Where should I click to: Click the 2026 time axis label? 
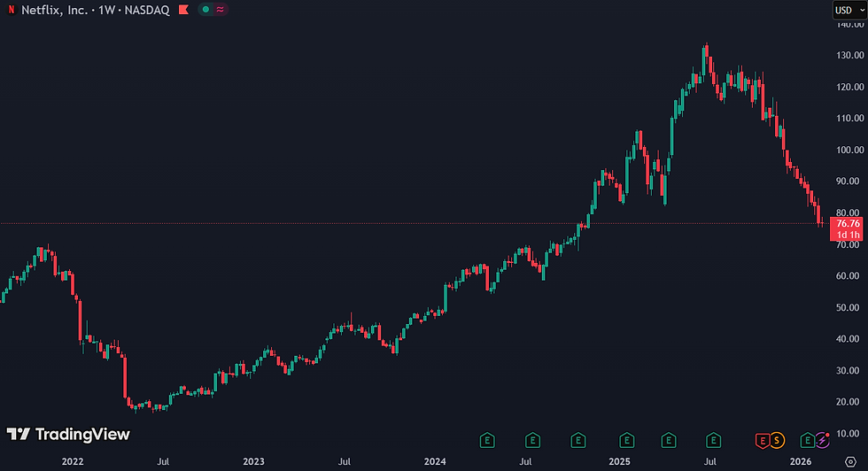(801, 461)
